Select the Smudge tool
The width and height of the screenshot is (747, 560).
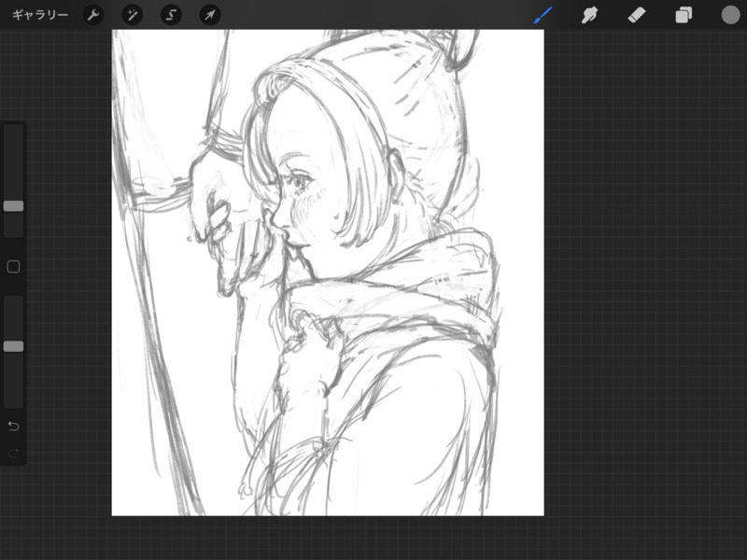(589, 15)
